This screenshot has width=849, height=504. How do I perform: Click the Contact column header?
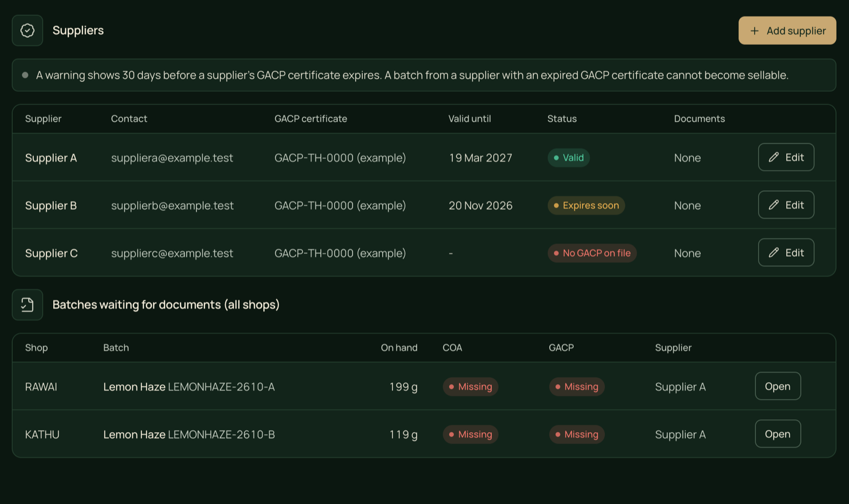pos(129,119)
